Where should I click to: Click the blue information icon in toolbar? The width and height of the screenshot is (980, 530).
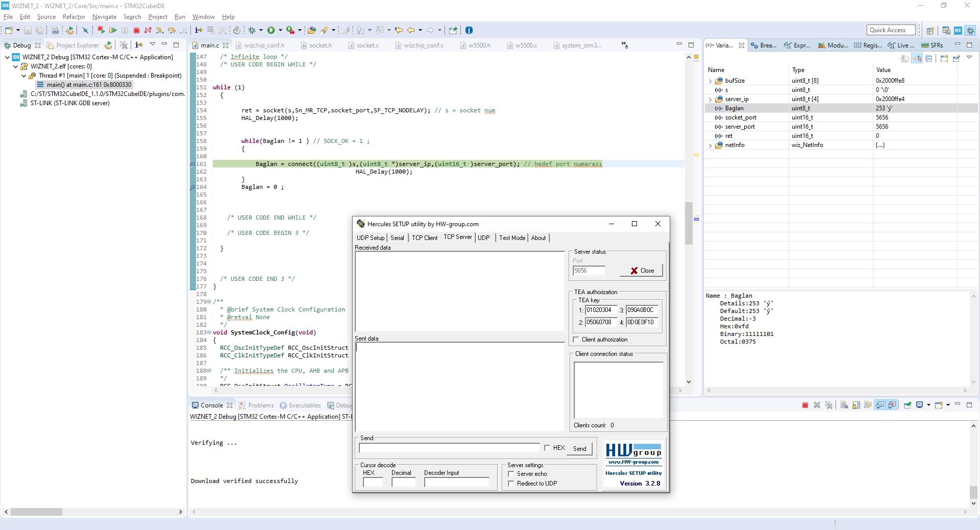click(x=469, y=31)
